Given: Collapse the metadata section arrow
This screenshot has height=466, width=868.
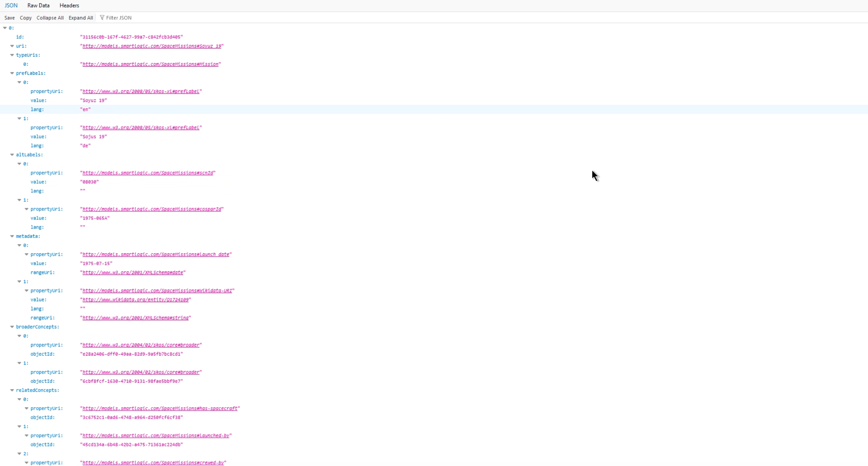Looking at the screenshot, I should click(x=12, y=236).
